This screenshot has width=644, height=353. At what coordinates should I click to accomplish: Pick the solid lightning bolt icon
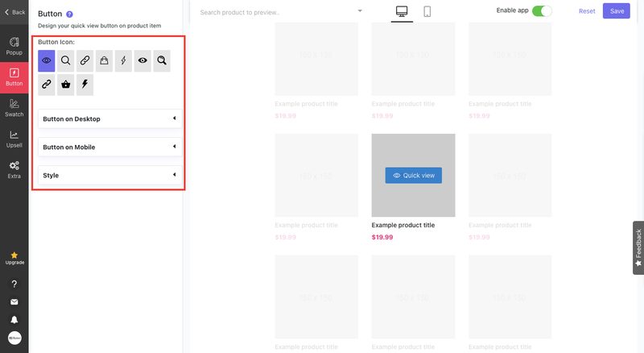85,85
